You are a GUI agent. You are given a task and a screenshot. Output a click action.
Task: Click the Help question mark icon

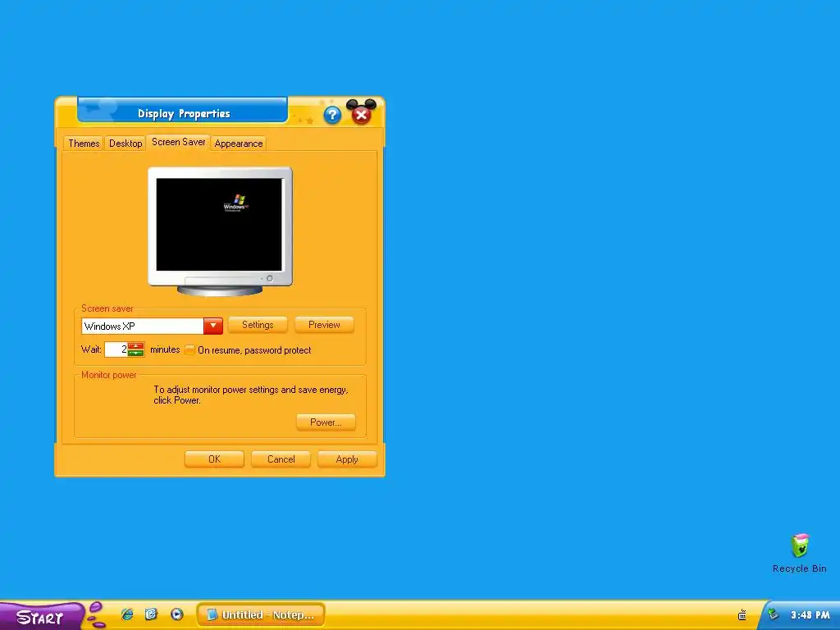pos(332,115)
